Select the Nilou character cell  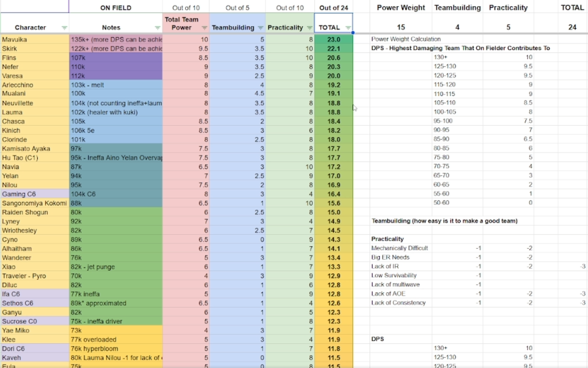tap(34, 185)
